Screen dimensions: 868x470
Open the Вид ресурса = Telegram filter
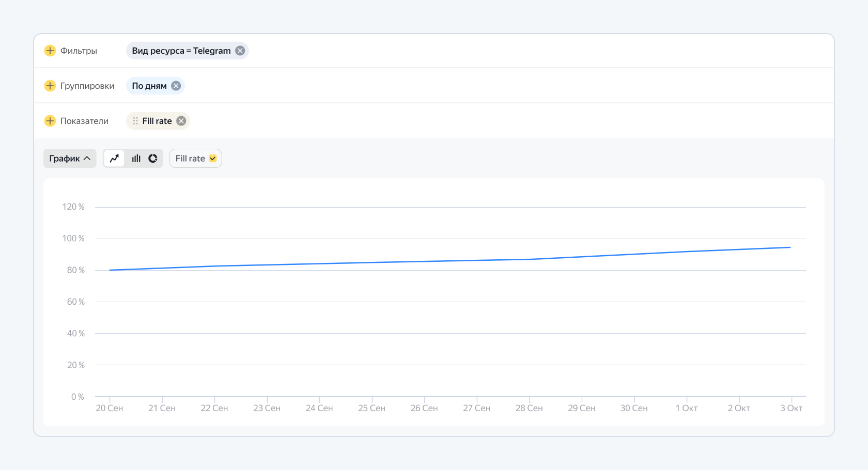click(x=181, y=51)
